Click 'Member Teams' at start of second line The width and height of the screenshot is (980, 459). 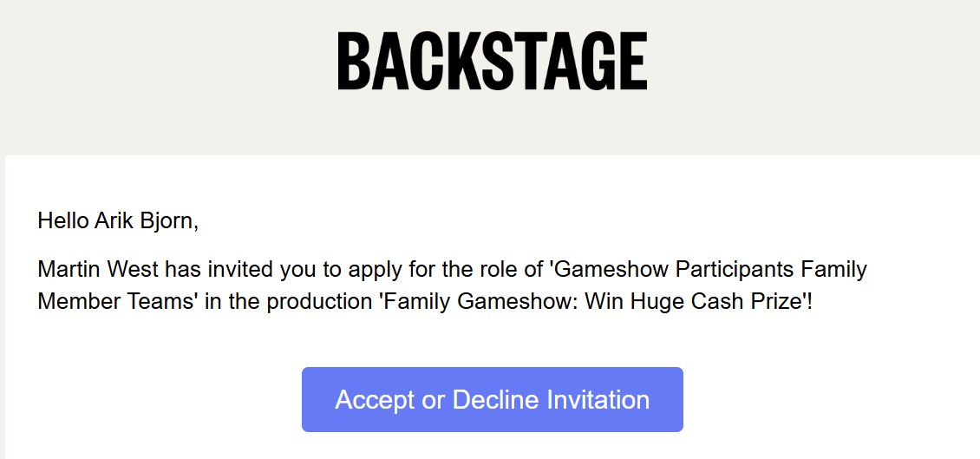pos(116,302)
